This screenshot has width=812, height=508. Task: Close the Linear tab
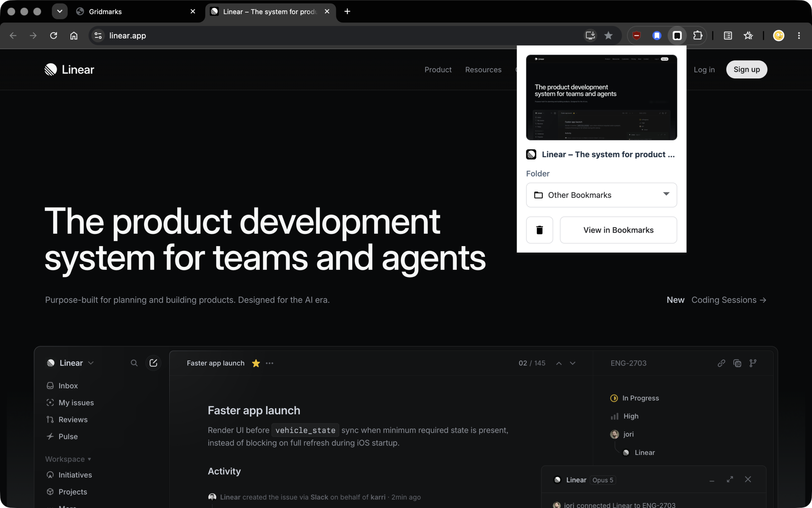327,11
